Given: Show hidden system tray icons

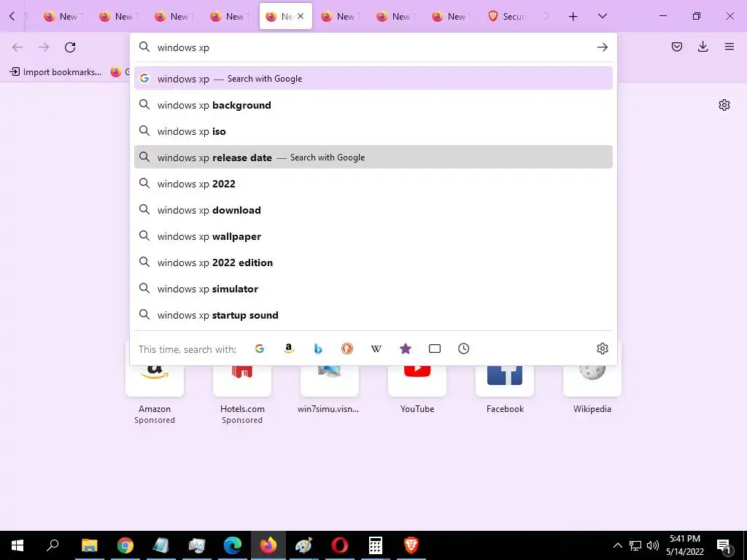Looking at the screenshot, I should [617, 545].
